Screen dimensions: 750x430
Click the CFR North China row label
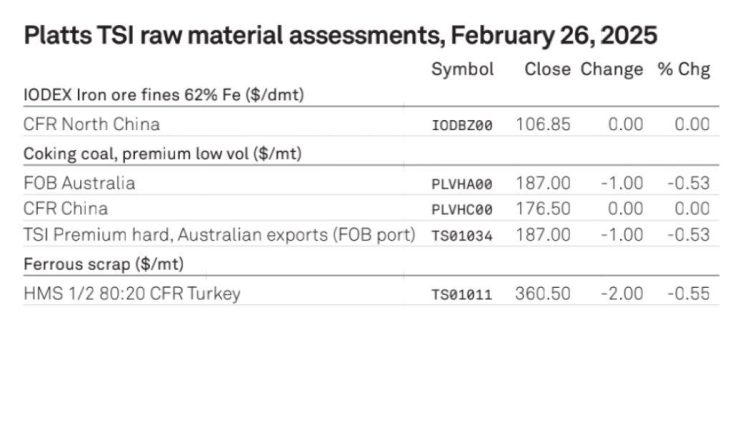pyautogui.click(x=91, y=124)
